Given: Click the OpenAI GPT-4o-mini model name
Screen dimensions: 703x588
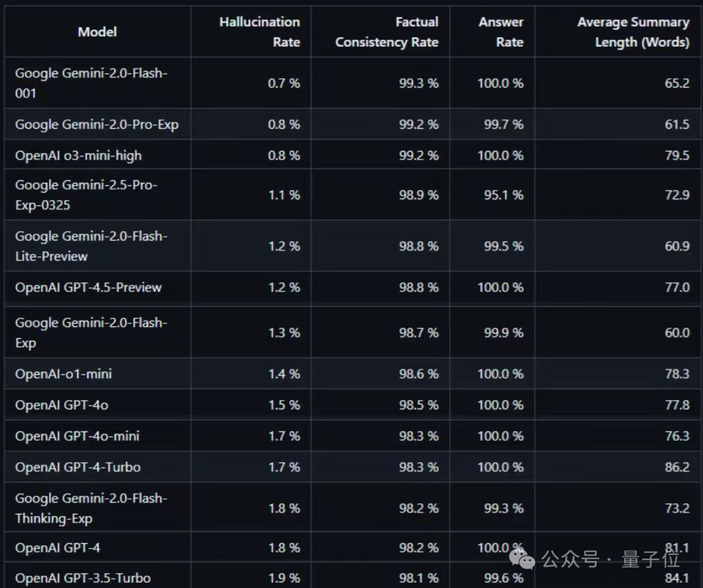Looking at the screenshot, I should (77, 436).
